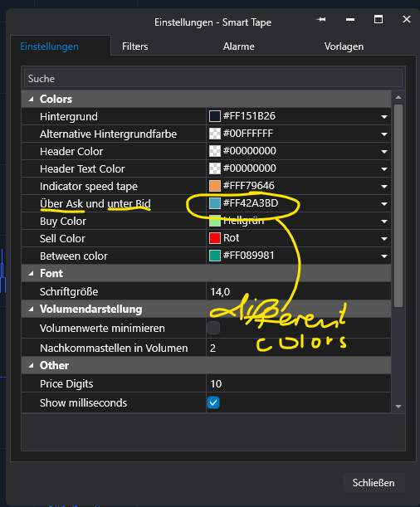This screenshot has width=420, height=507.
Task: Switch to the Alarme tab
Action: tap(238, 46)
